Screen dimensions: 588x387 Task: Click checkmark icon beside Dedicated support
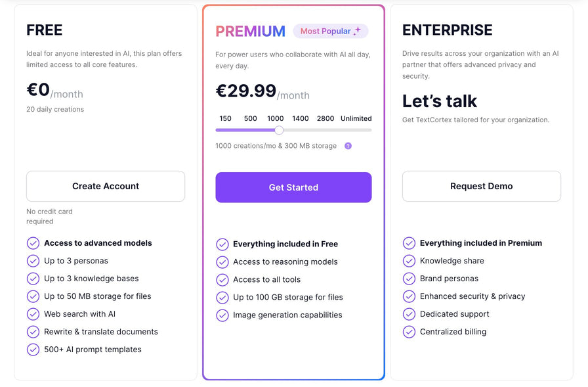(409, 314)
